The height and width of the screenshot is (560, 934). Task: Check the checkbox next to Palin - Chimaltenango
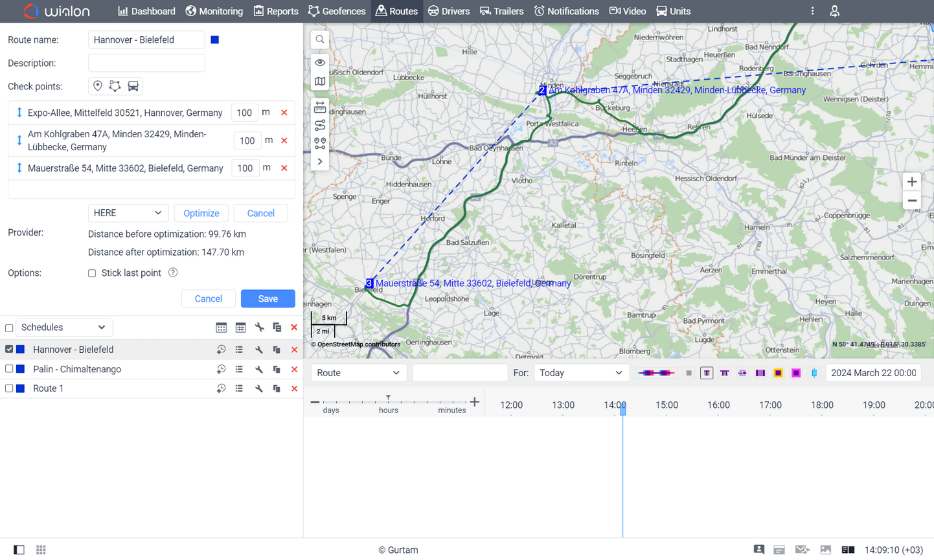point(9,369)
